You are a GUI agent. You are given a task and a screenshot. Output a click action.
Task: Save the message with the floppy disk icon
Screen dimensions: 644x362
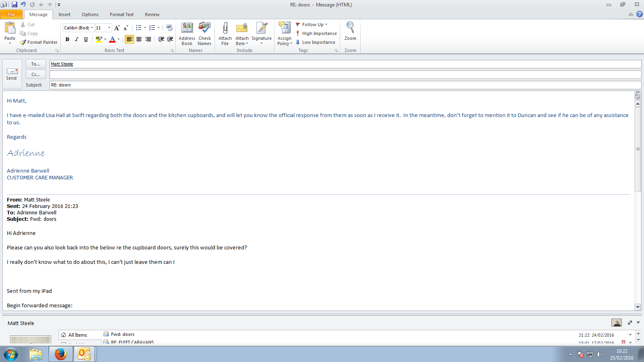[x=14, y=4]
